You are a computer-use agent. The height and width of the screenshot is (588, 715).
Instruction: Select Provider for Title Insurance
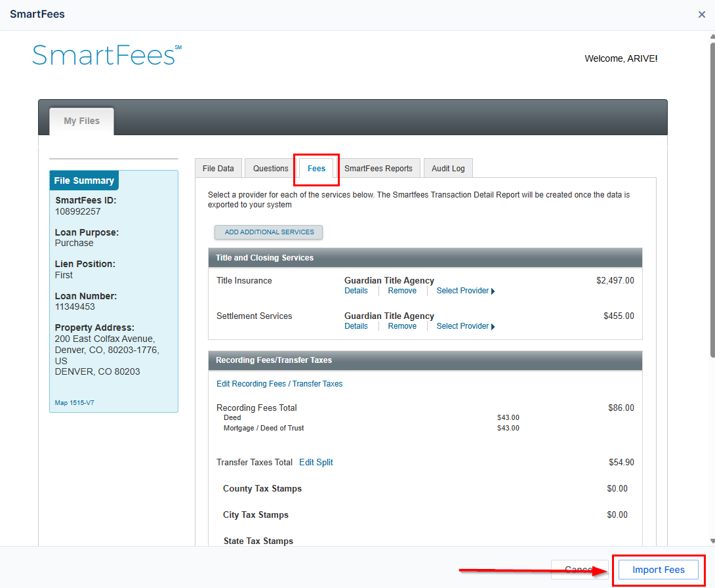click(465, 291)
